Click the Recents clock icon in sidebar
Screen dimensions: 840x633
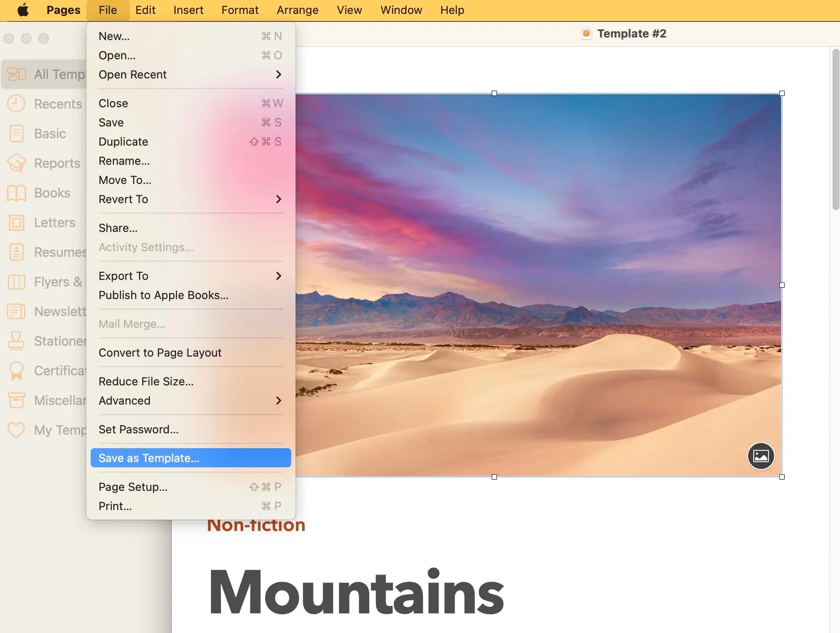point(16,104)
